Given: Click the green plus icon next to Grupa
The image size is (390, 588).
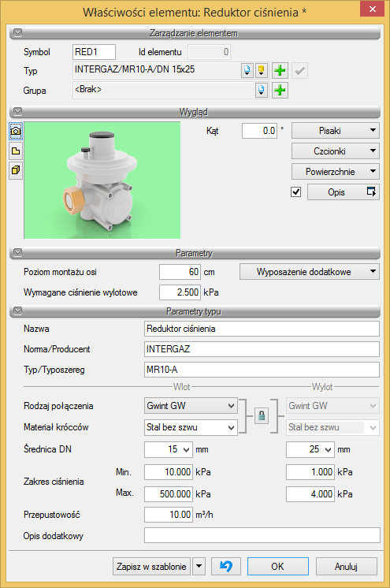Looking at the screenshot, I should pyautogui.click(x=280, y=90).
